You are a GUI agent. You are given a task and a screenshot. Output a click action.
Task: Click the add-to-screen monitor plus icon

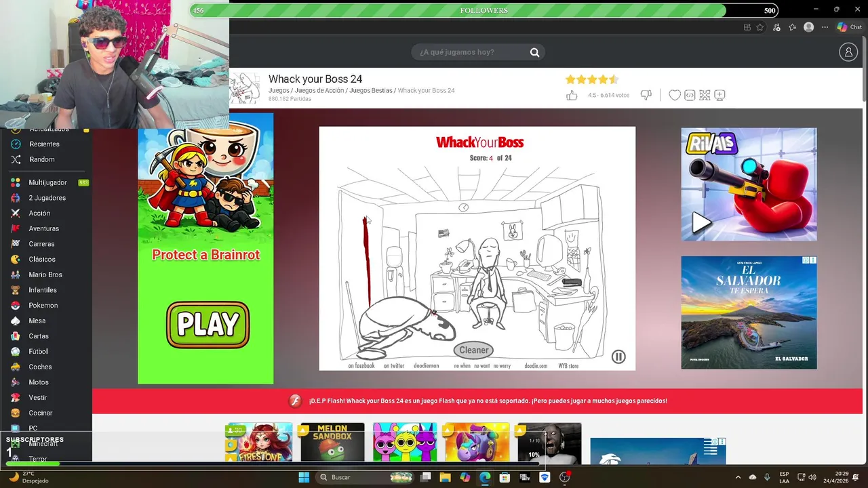[719, 96]
